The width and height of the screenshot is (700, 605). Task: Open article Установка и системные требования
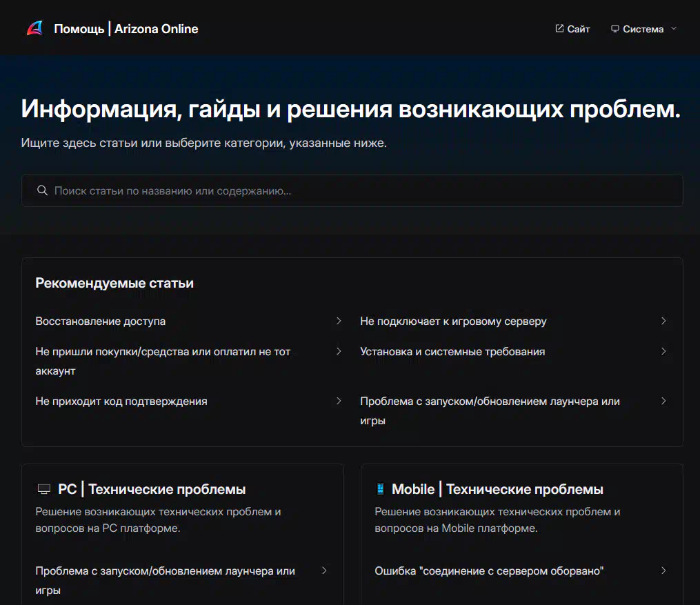click(452, 352)
